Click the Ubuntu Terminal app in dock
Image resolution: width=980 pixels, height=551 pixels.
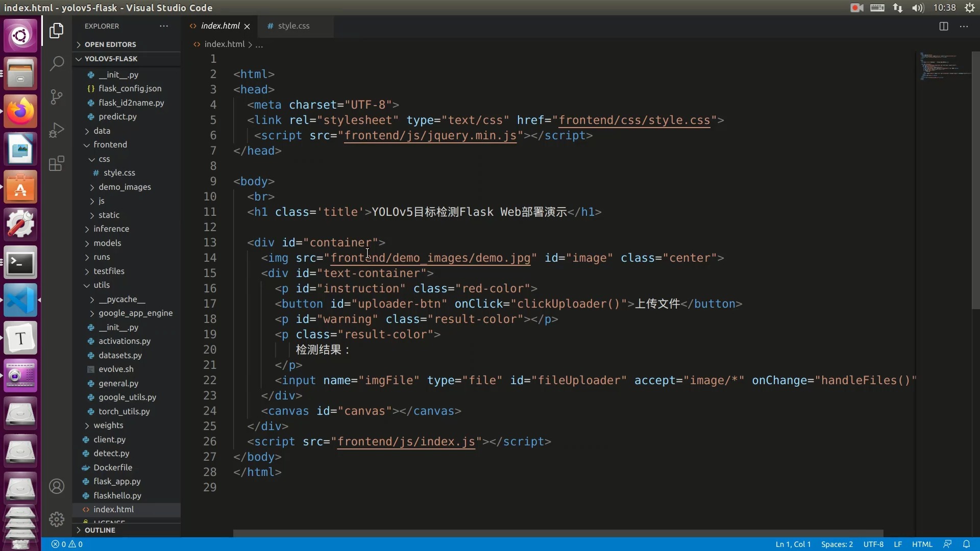click(x=20, y=262)
